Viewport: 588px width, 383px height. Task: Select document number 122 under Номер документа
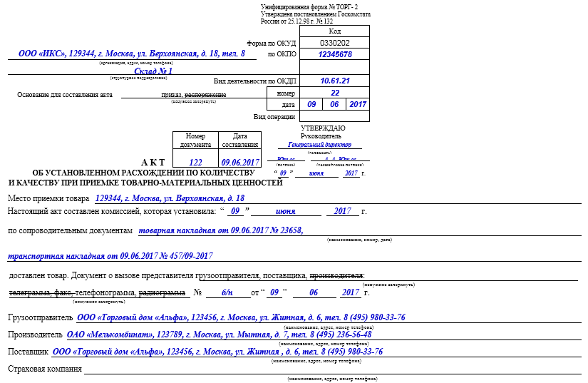[195, 162]
